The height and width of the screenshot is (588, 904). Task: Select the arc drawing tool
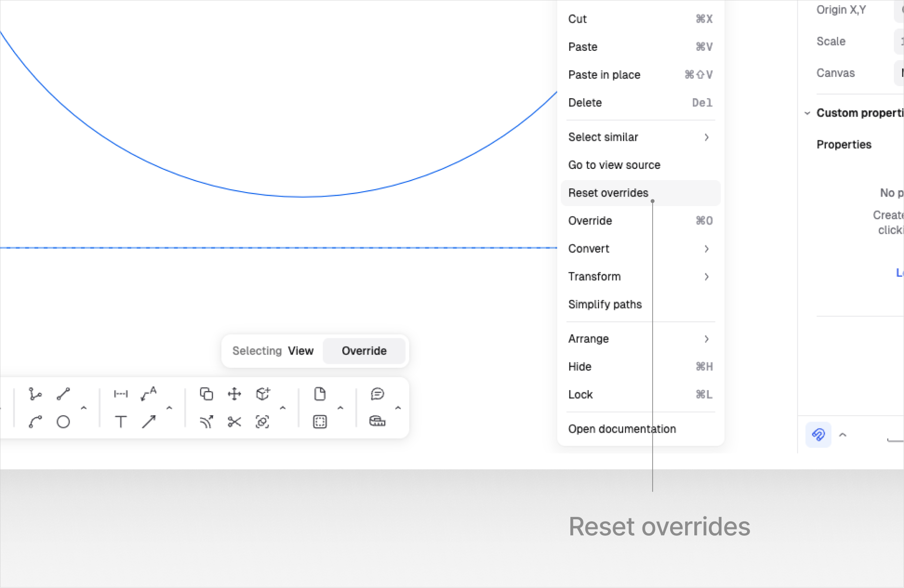[x=35, y=422]
